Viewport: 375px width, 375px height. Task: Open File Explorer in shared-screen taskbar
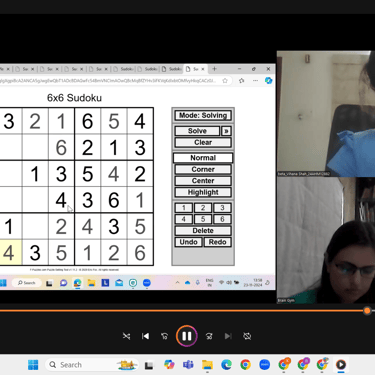point(91,283)
